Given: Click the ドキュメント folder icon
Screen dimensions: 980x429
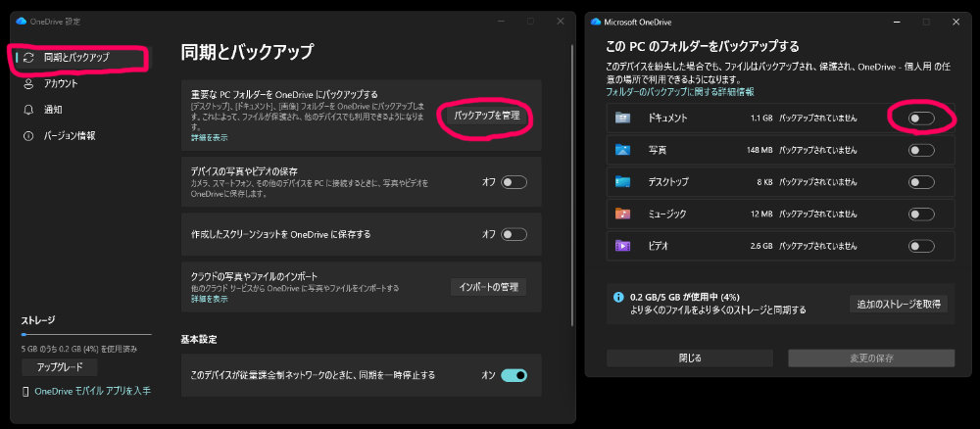Looking at the screenshot, I should tap(623, 118).
